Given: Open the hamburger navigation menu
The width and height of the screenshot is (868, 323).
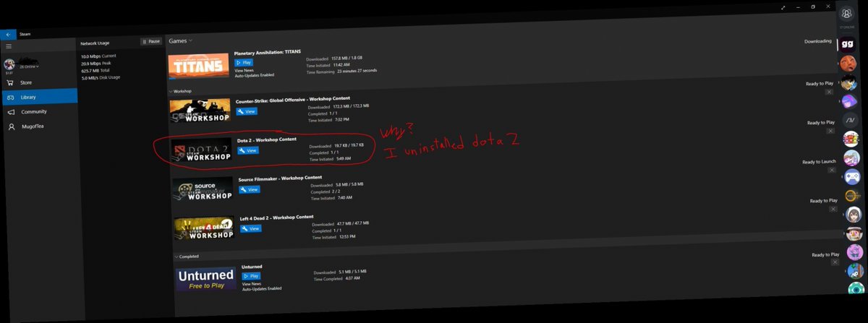Looking at the screenshot, I should (x=9, y=46).
